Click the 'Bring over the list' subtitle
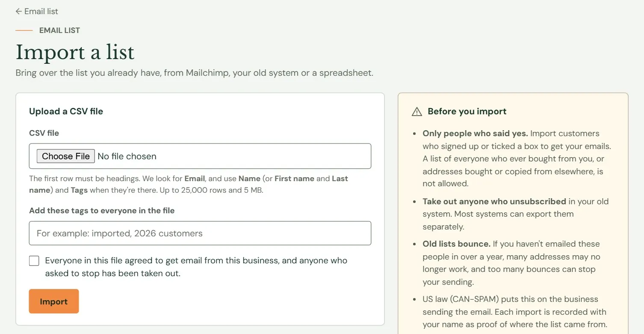 click(x=195, y=73)
